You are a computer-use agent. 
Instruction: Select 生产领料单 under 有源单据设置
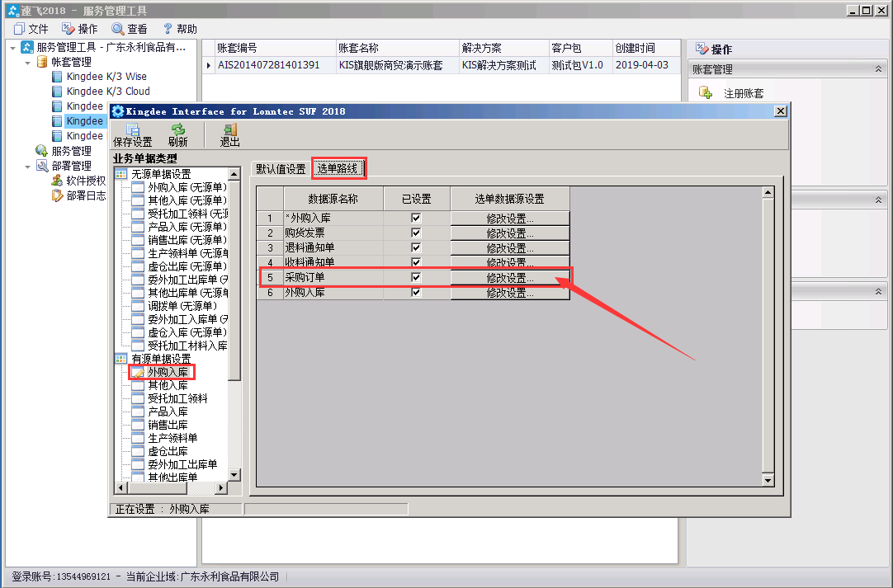(x=172, y=438)
